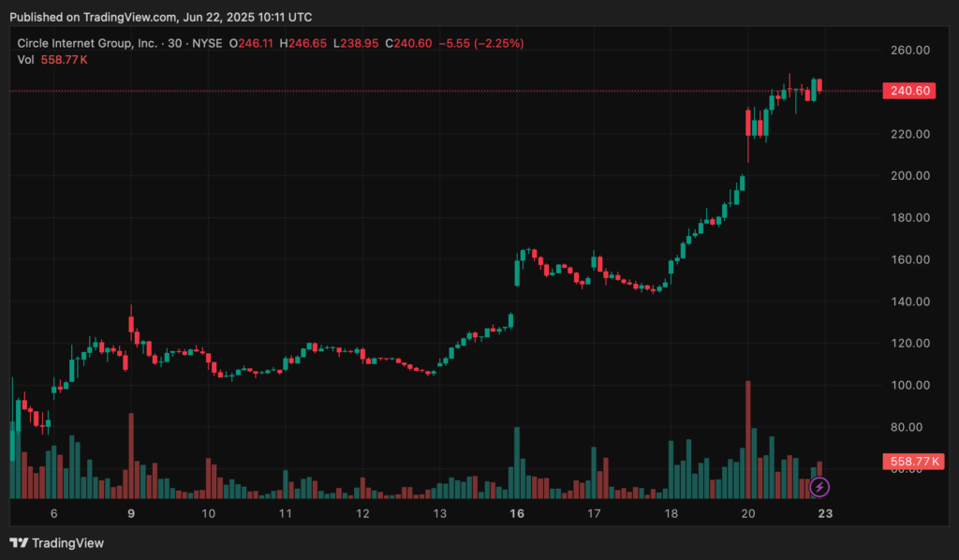
Task: Click the 200.00 price axis label
Action: (x=910, y=176)
